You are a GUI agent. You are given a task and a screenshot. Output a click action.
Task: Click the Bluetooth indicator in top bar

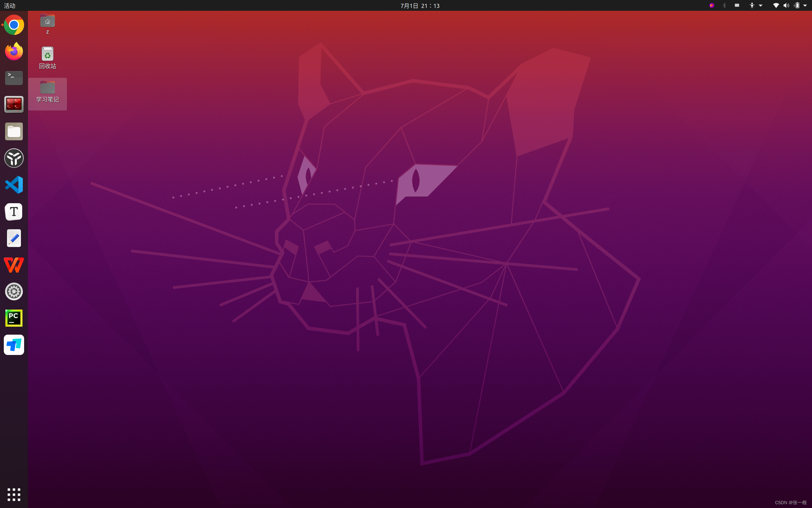[724, 5]
